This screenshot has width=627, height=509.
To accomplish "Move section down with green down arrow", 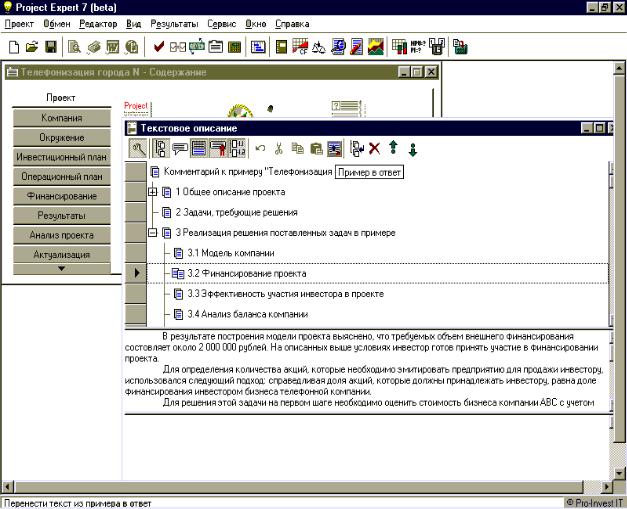I will click(413, 150).
